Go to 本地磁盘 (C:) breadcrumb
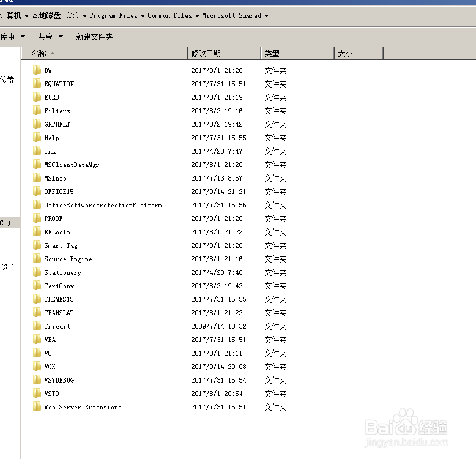Viewport: 476px width, 459px height. click(55, 15)
